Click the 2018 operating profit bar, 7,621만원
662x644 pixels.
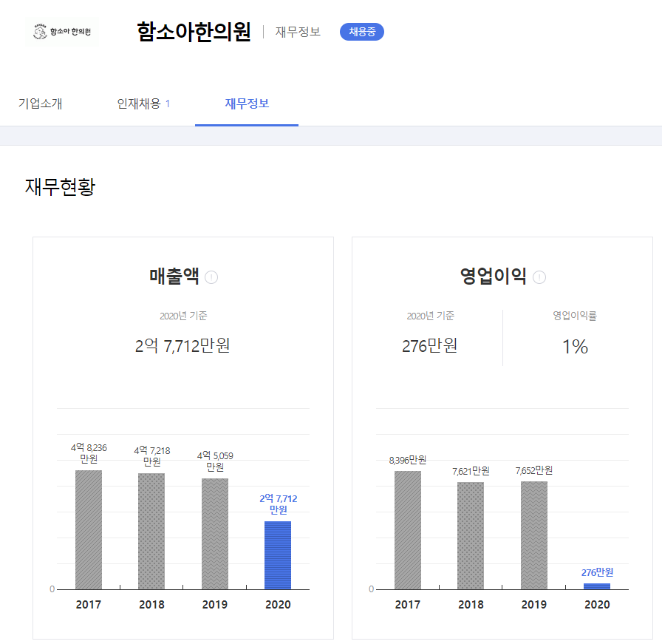click(x=471, y=536)
